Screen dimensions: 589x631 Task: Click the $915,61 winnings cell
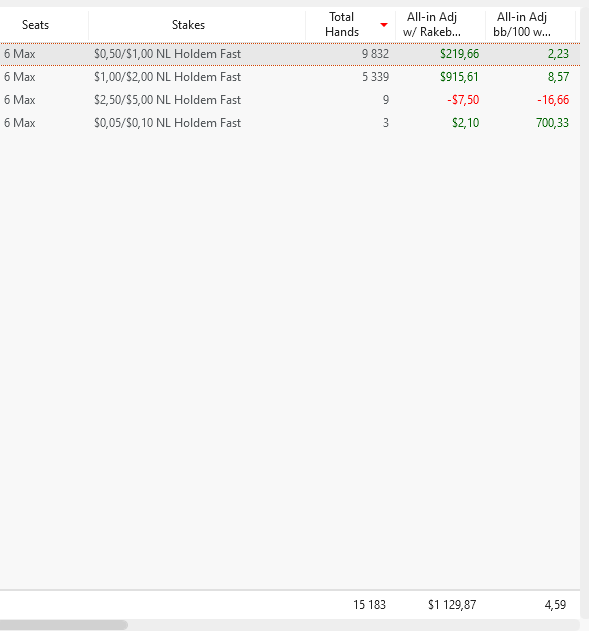[459, 77]
